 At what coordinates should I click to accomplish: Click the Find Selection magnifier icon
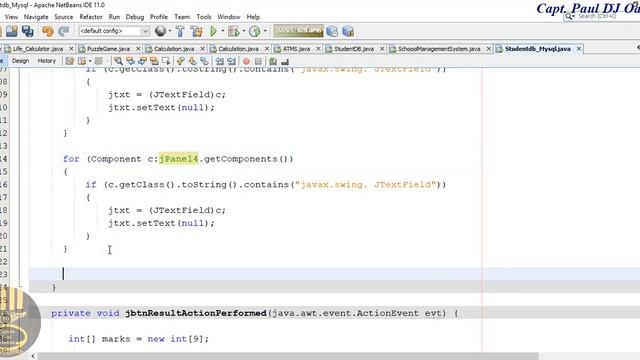point(118,61)
